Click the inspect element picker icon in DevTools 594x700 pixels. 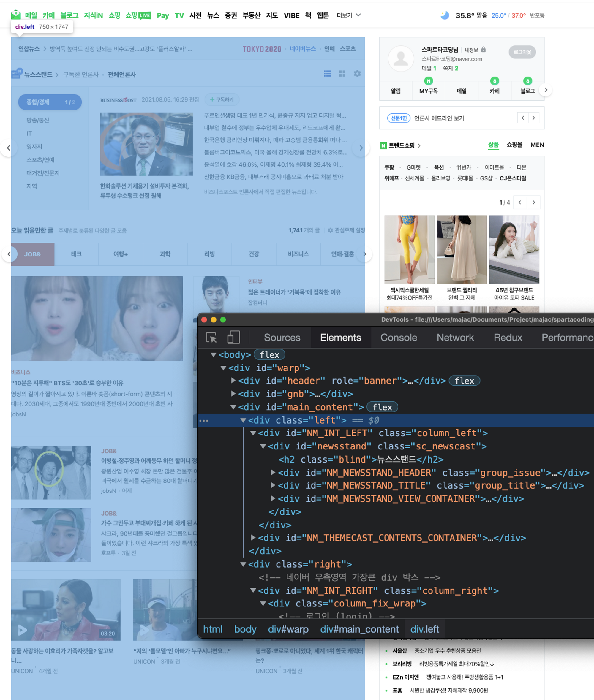(x=211, y=337)
